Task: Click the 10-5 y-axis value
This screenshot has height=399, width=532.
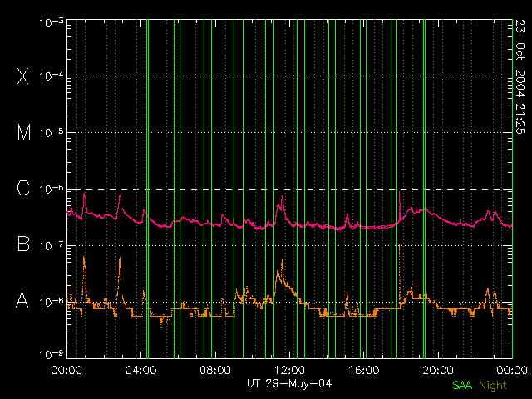Action: [x=52, y=133]
